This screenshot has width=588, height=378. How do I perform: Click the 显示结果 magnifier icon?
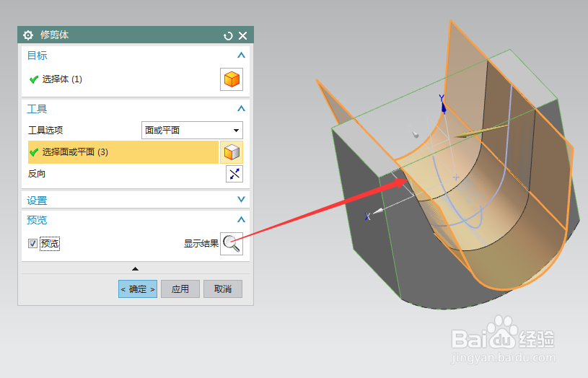232,244
